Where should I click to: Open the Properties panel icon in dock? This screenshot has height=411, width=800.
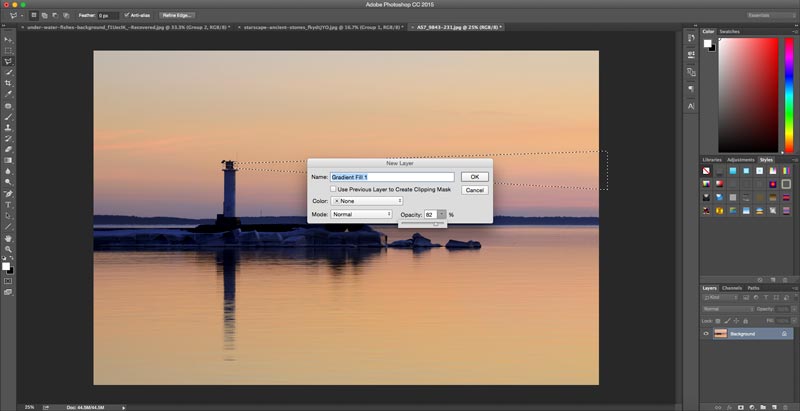point(691,55)
